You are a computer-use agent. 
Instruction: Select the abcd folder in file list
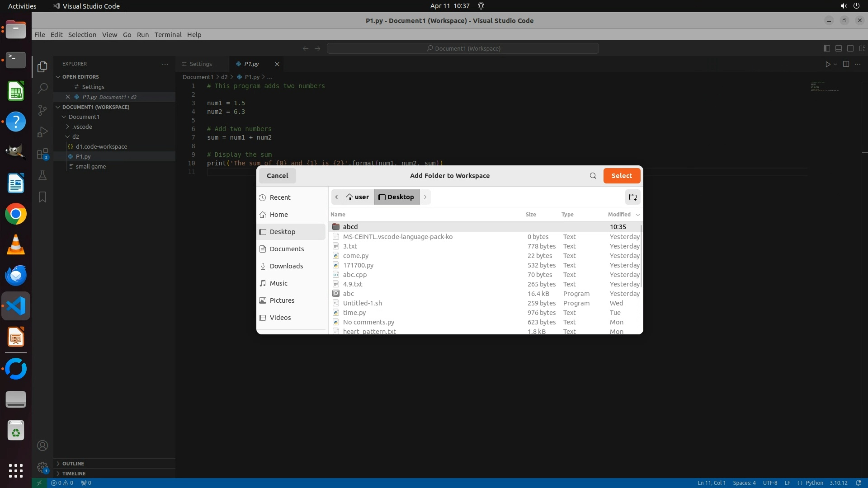(x=350, y=227)
